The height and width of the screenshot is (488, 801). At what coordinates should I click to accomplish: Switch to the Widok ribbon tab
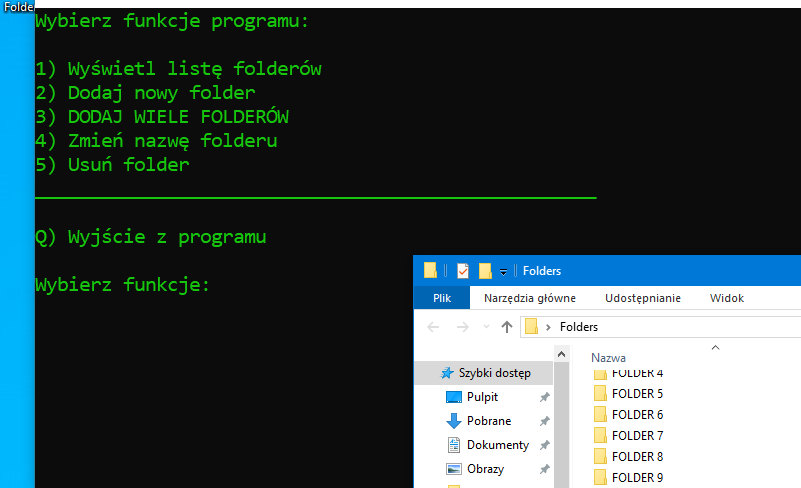[x=727, y=298]
